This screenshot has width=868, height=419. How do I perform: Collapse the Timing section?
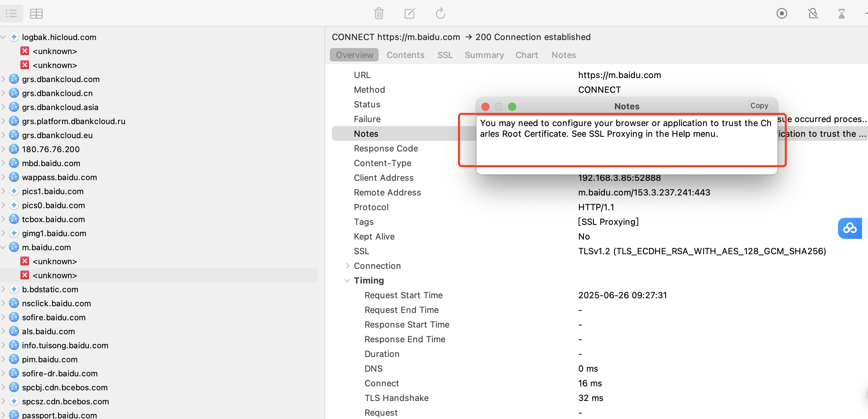pyautogui.click(x=348, y=281)
